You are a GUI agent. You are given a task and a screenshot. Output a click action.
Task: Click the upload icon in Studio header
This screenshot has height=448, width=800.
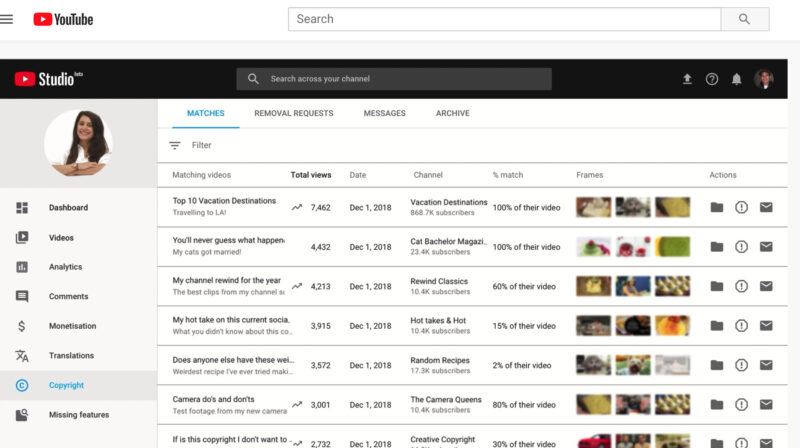(687, 79)
